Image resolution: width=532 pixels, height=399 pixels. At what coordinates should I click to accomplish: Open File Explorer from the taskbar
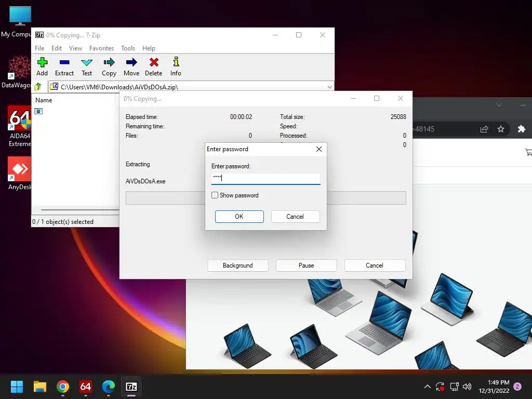39,387
